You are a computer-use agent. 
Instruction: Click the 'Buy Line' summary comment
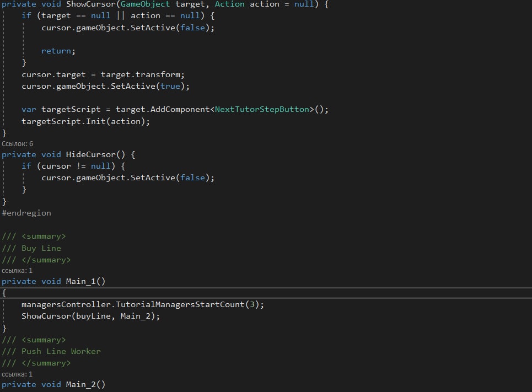pyautogui.click(x=41, y=249)
